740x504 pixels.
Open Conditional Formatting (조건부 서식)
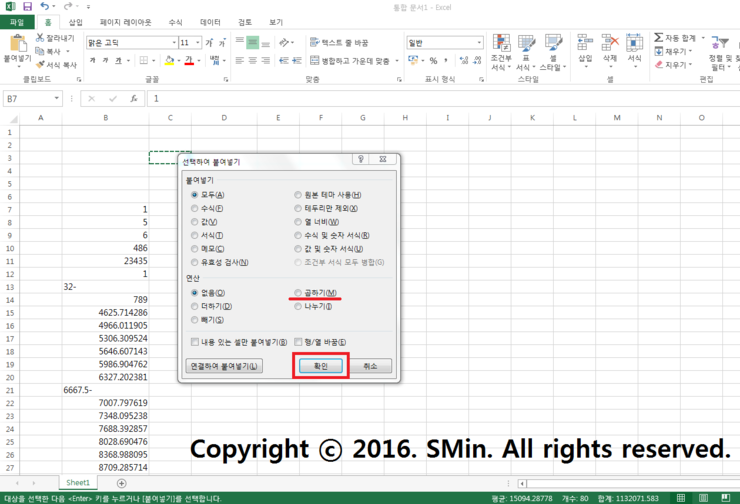(501, 52)
